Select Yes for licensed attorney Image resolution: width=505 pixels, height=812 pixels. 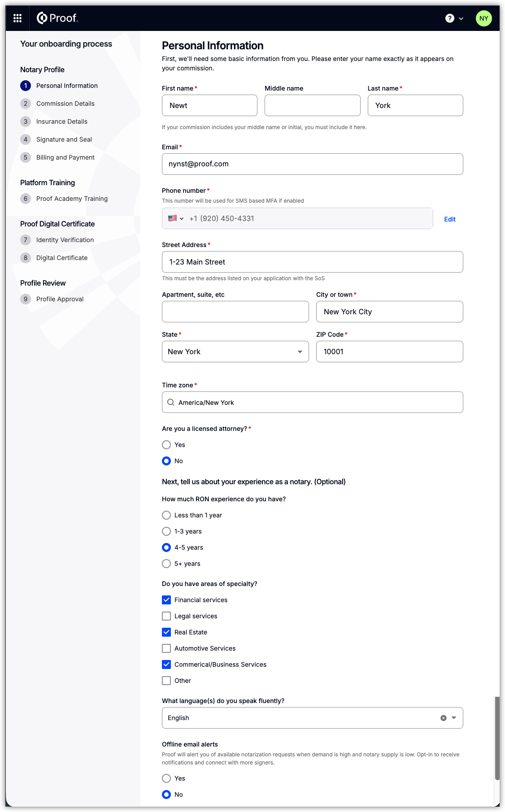pyautogui.click(x=166, y=445)
